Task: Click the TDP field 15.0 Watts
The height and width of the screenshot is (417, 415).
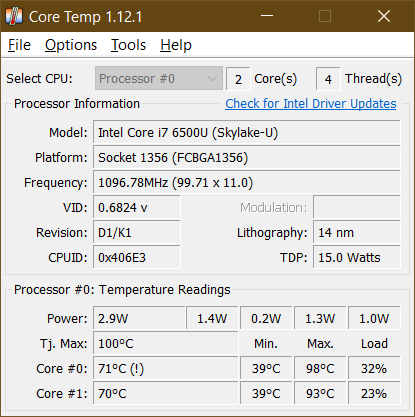Action: point(357,258)
